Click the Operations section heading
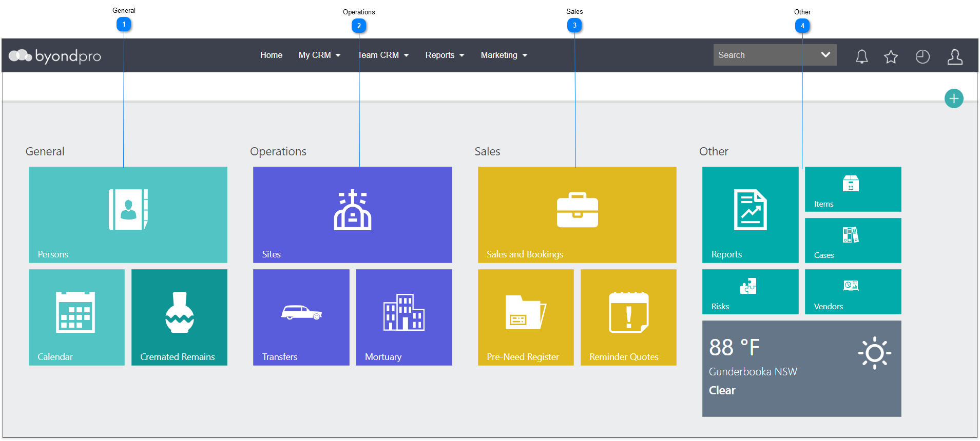This screenshot has height=441, width=980. (278, 152)
